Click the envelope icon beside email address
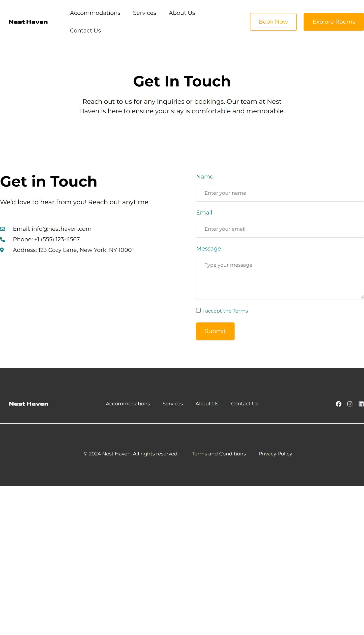 [x=2, y=229]
